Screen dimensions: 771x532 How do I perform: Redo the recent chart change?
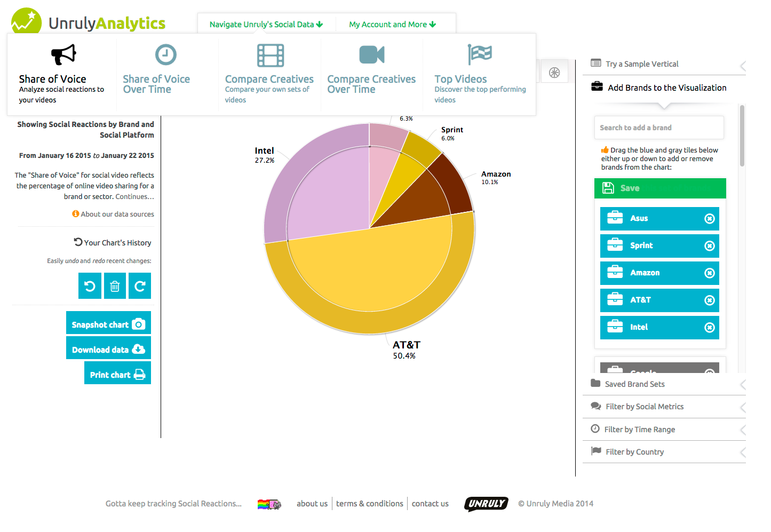pyautogui.click(x=140, y=286)
